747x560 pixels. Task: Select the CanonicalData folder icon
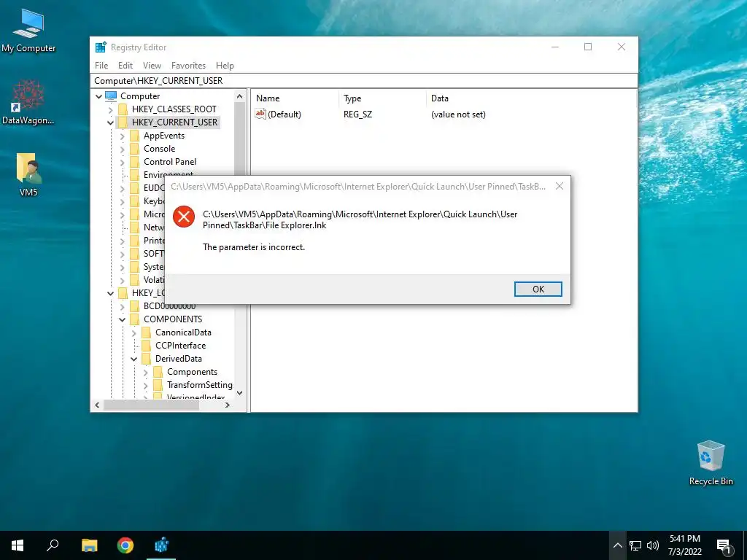pyautogui.click(x=146, y=332)
